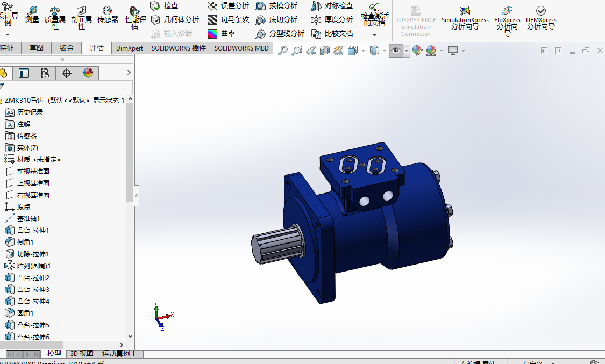Expand the Apply Scene dropdown arrow
The height and width of the screenshot is (364, 605).
coord(442,51)
